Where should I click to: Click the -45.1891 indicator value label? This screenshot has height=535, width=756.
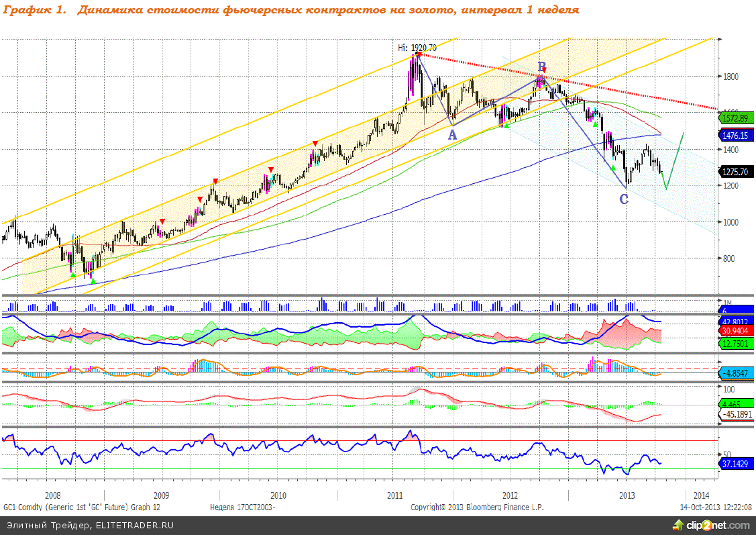[x=737, y=414]
